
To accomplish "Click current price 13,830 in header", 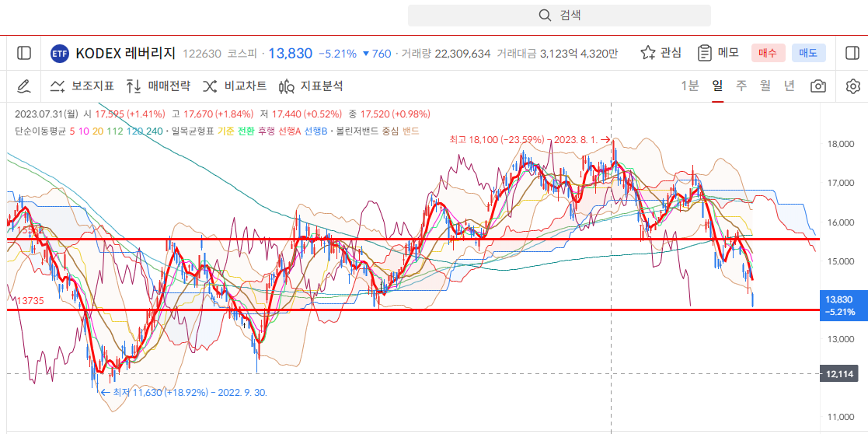I will (x=290, y=54).
